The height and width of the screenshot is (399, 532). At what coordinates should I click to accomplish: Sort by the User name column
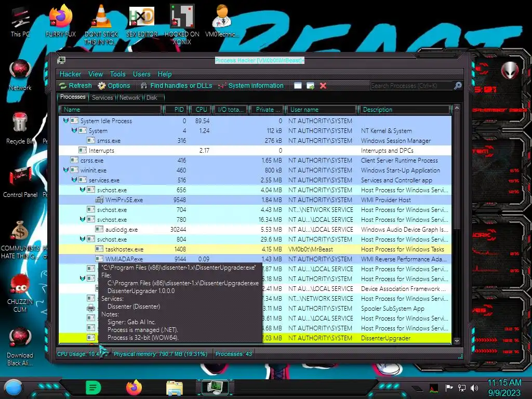[321, 110]
